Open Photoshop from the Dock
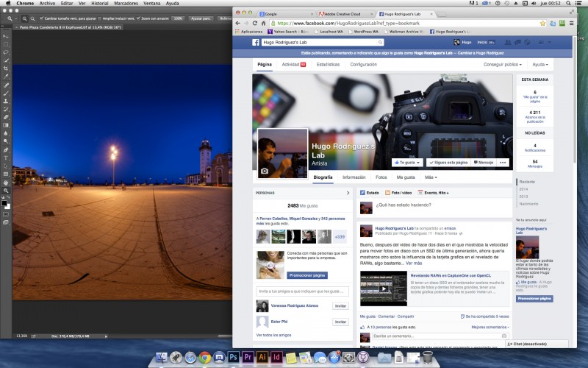Screen dimensions: 588x368 [232, 358]
